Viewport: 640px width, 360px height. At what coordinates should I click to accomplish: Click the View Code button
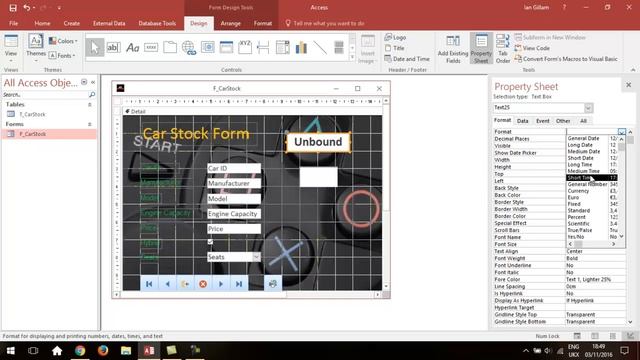[532, 48]
